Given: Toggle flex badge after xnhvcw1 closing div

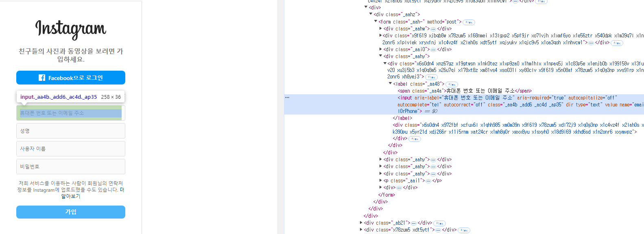Looking at the screenshot, I should click(x=617, y=43).
